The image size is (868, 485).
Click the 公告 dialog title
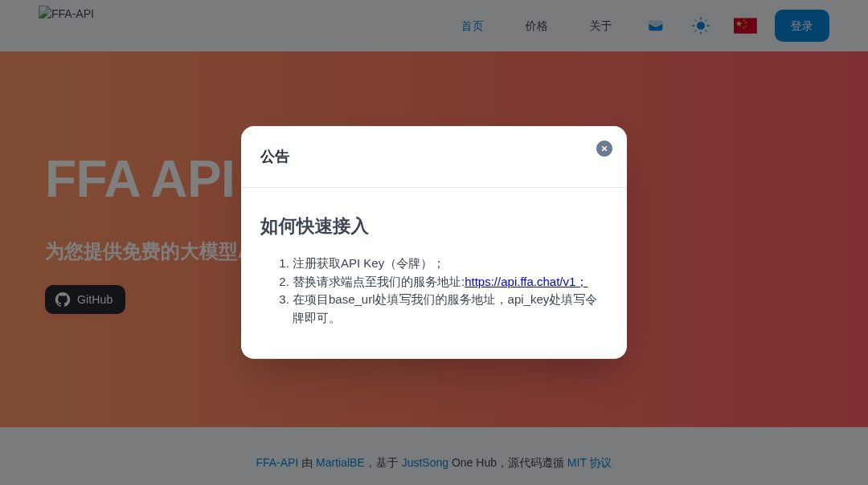pyautogui.click(x=275, y=157)
